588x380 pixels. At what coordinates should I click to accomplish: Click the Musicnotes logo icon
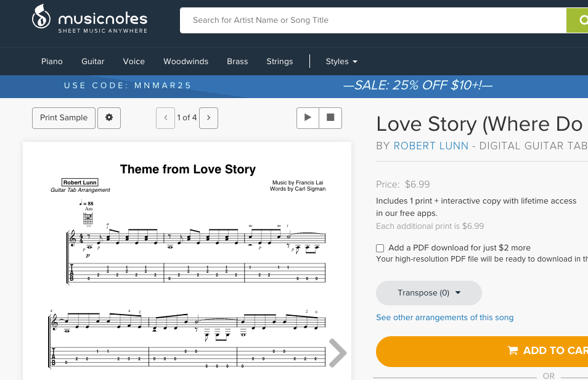[41, 19]
